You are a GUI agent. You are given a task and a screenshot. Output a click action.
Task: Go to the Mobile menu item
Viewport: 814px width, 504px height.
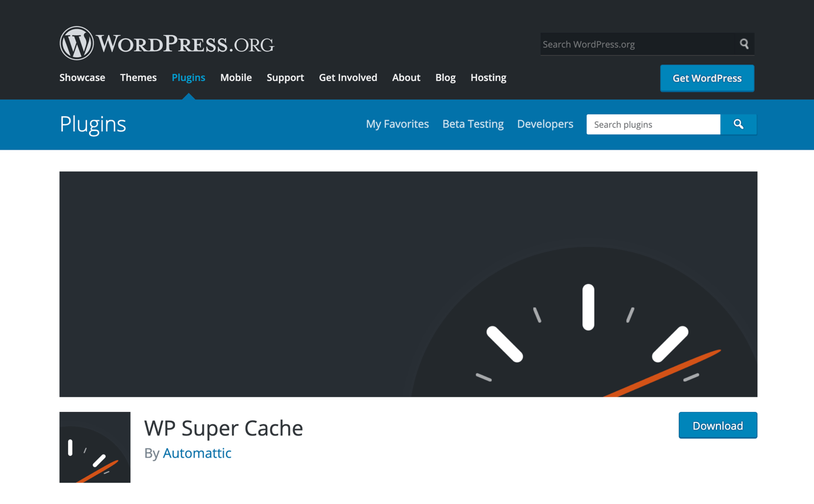point(236,77)
